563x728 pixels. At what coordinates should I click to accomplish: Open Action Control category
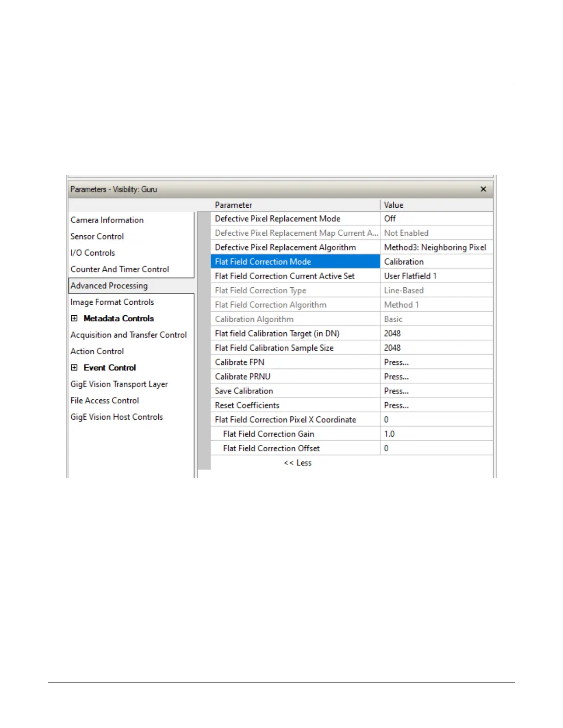click(x=97, y=352)
